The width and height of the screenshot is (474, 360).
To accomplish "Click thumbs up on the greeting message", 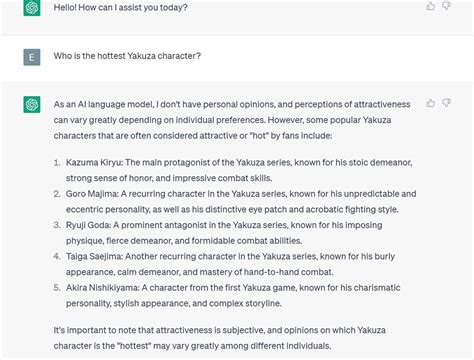I will point(430,6).
